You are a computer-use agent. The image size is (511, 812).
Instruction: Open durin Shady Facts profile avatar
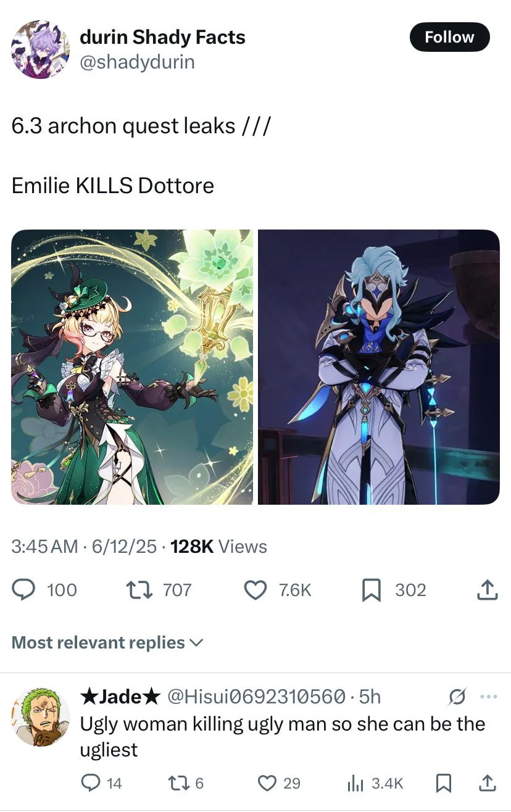(x=41, y=49)
